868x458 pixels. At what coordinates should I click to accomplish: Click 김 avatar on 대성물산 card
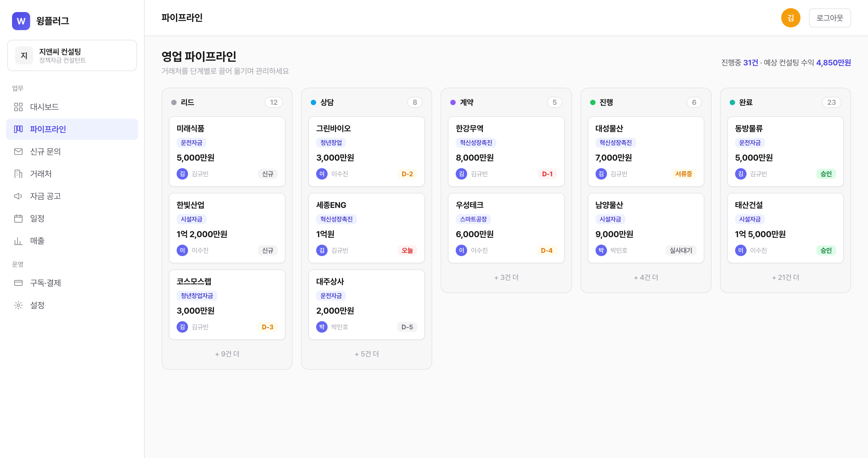pyautogui.click(x=601, y=174)
